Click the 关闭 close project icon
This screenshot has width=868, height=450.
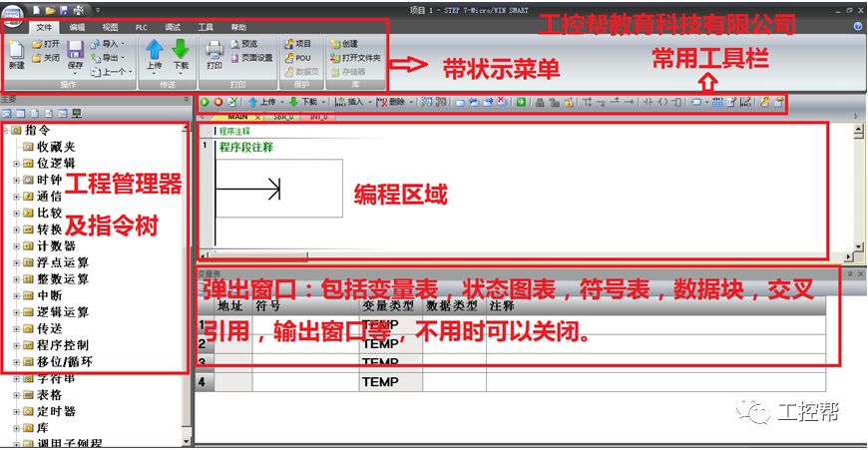tap(37, 58)
